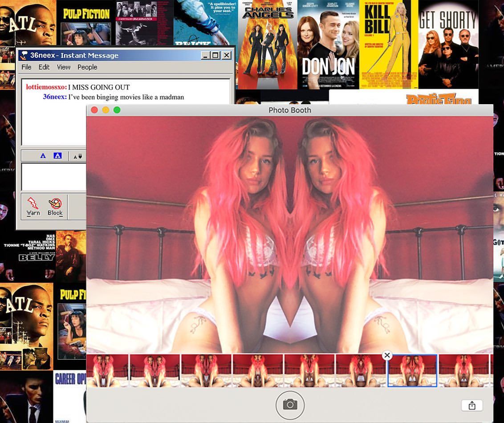This screenshot has height=423, width=504.
Task: Choose the highlighted background color A icon
Action: tap(57, 156)
